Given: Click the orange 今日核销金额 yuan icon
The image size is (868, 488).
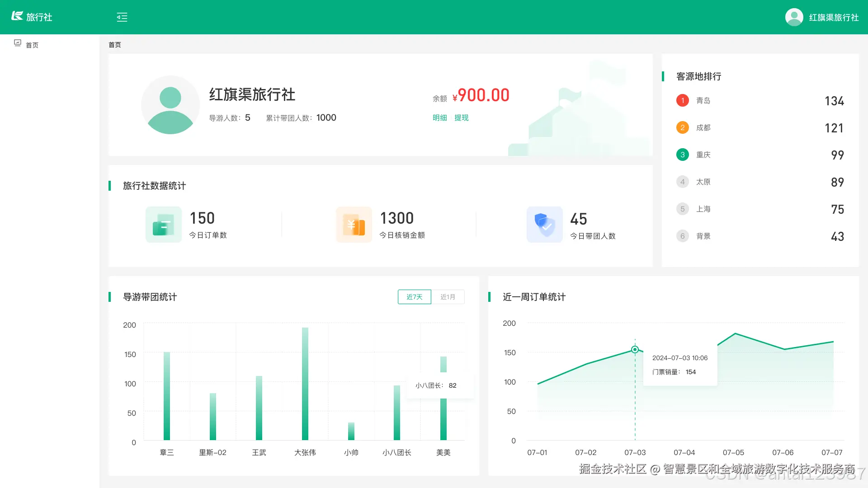Looking at the screenshot, I should click(354, 225).
